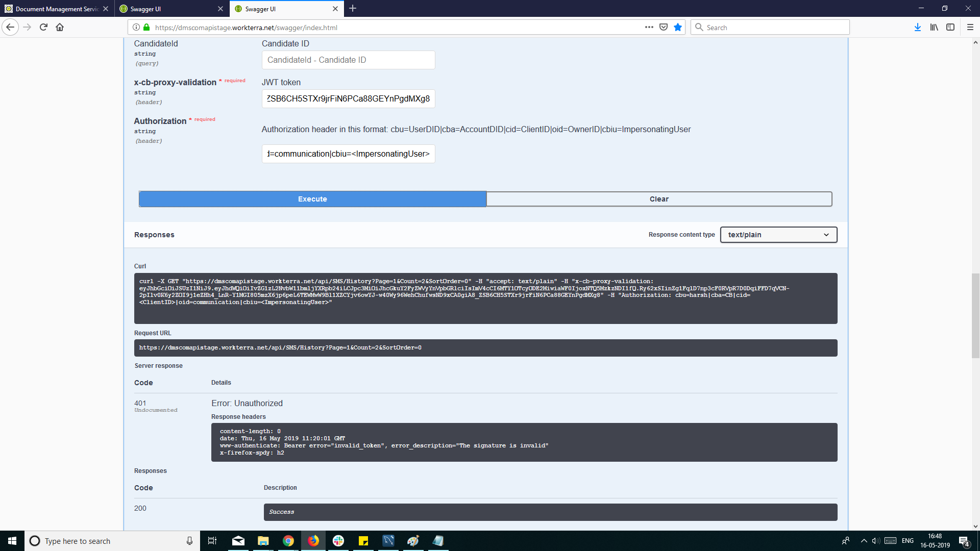Click the CandidateId input field
Image resolution: width=980 pixels, height=551 pixels.
[x=348, y=60]
